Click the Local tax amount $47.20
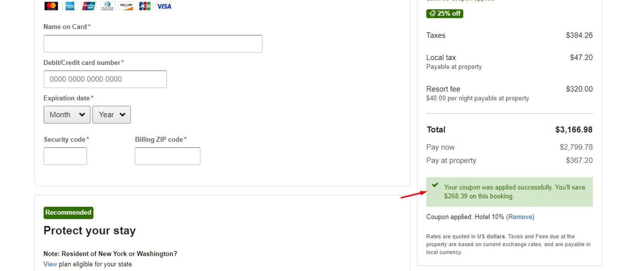The height and width of the screenshot is (271, 644). 581,57
